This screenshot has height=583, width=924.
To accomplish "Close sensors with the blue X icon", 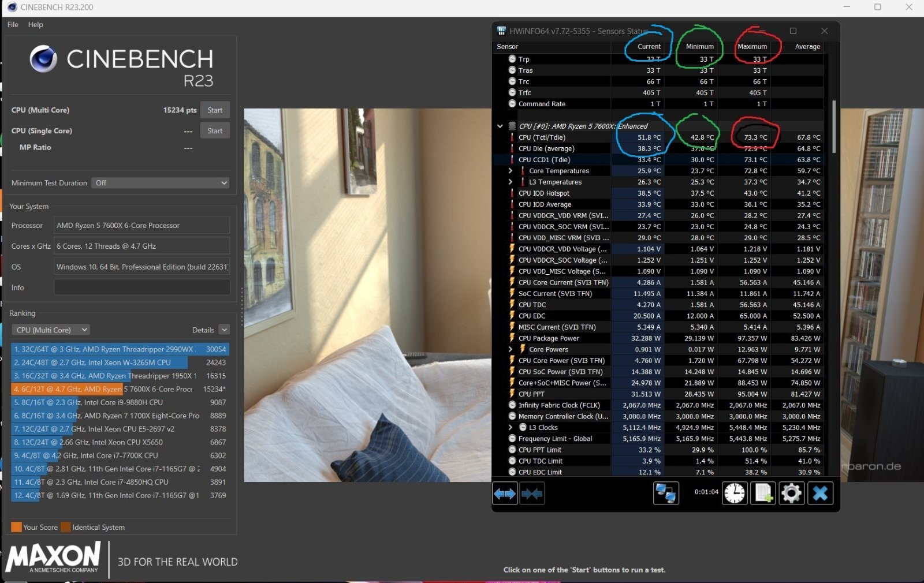I will pyautogui.click(x=820, y=494).
